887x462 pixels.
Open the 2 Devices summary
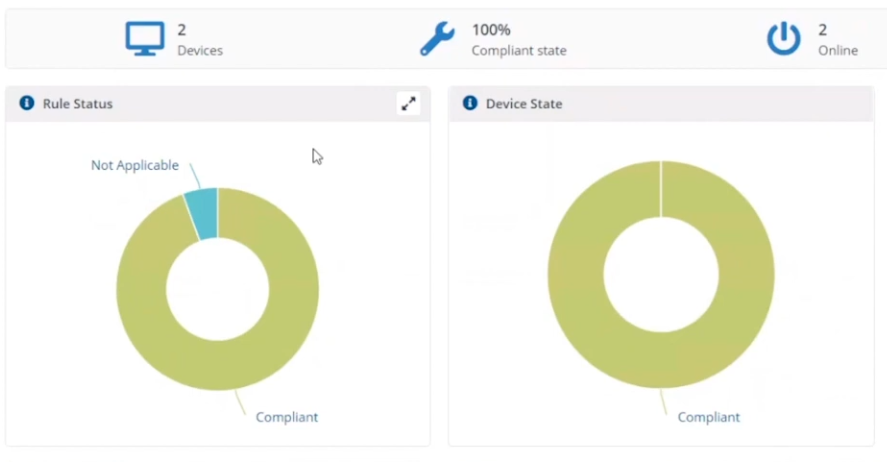[x=174, y=39]
